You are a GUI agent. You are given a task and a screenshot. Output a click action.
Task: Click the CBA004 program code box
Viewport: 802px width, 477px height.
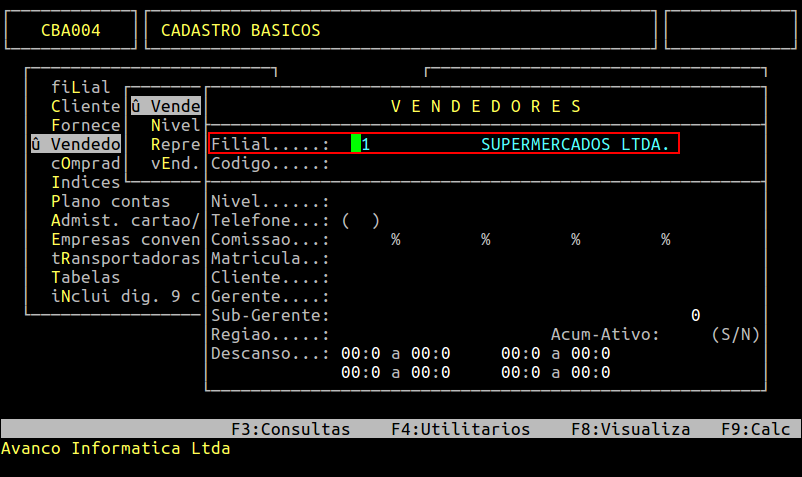[71, 30]
